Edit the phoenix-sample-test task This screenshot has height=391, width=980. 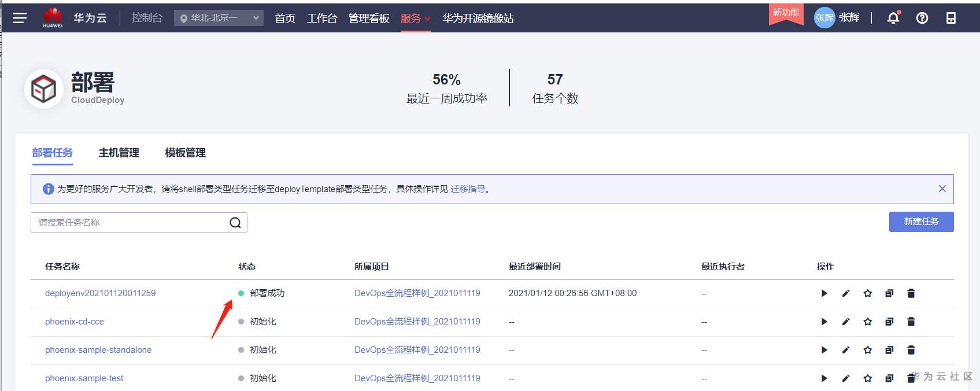coord(846,378)
